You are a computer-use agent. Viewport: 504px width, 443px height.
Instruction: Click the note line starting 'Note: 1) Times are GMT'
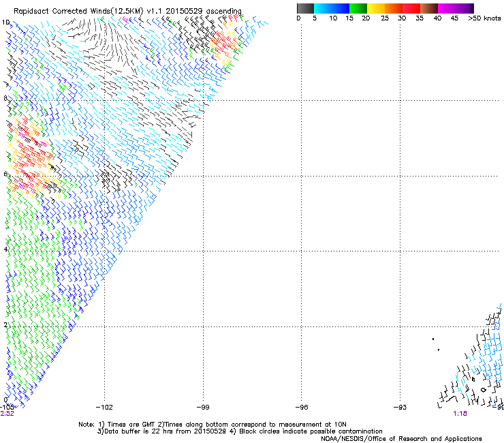click(x=212, y=425)
